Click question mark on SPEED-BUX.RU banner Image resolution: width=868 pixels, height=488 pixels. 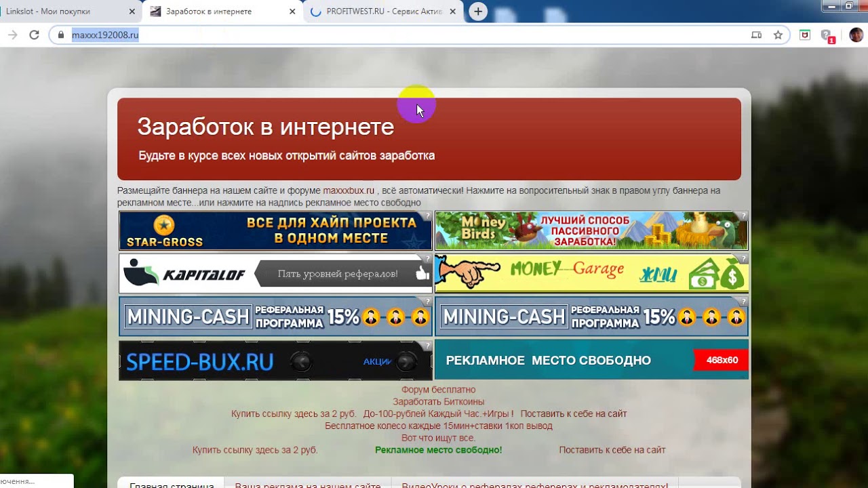pos(427,346)
